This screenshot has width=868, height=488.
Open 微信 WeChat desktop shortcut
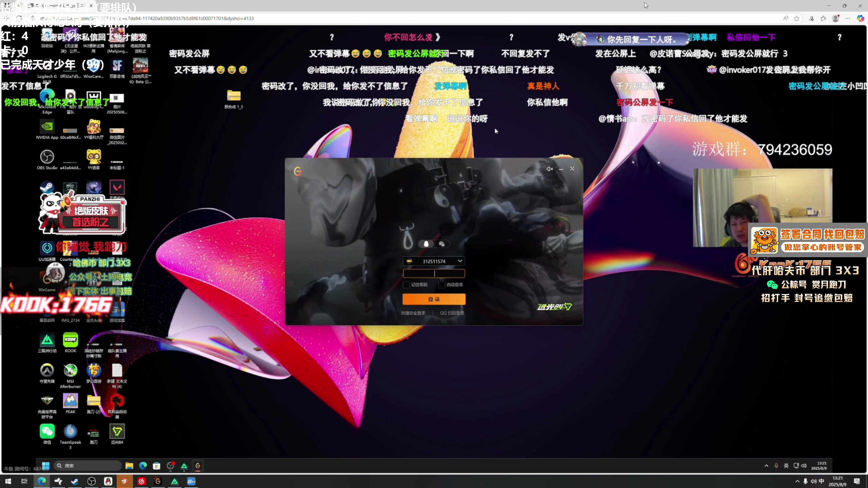pos(47,434)
